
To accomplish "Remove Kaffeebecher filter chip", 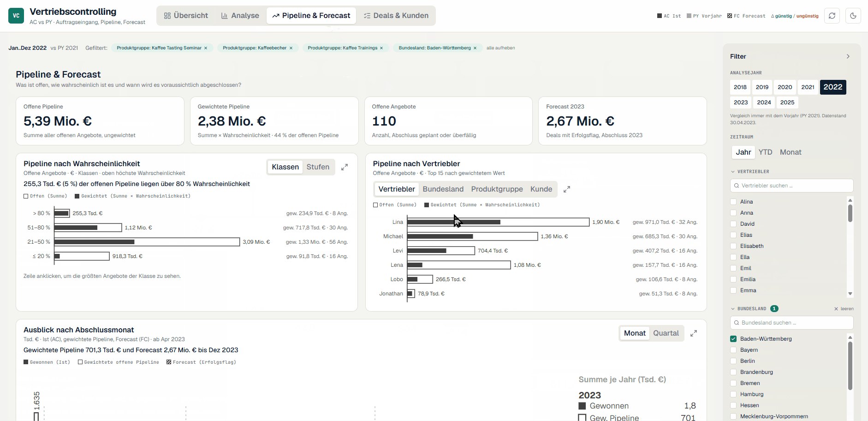I will [x=291, y=48].
